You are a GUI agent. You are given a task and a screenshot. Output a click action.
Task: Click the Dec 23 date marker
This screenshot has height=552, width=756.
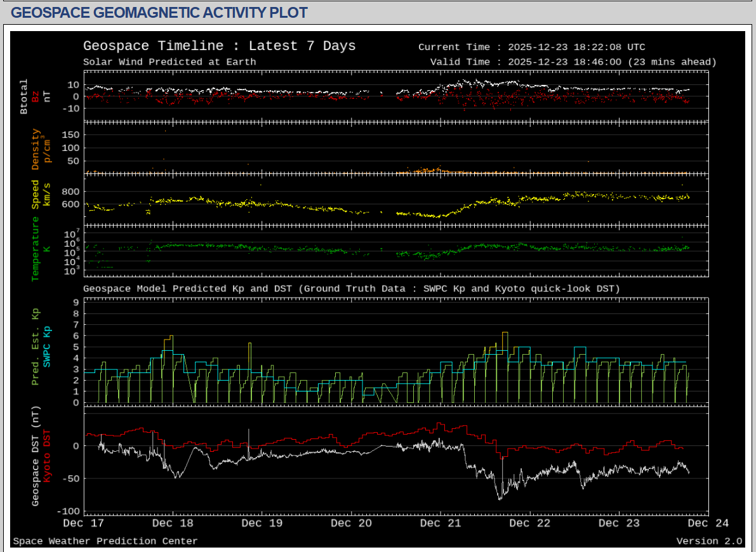click(619, 523)
